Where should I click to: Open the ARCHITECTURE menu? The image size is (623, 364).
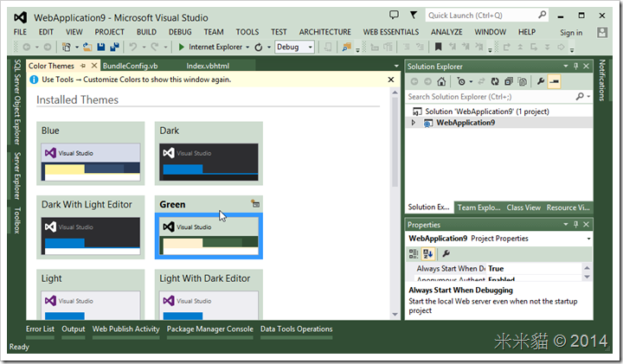coord(325,32)
